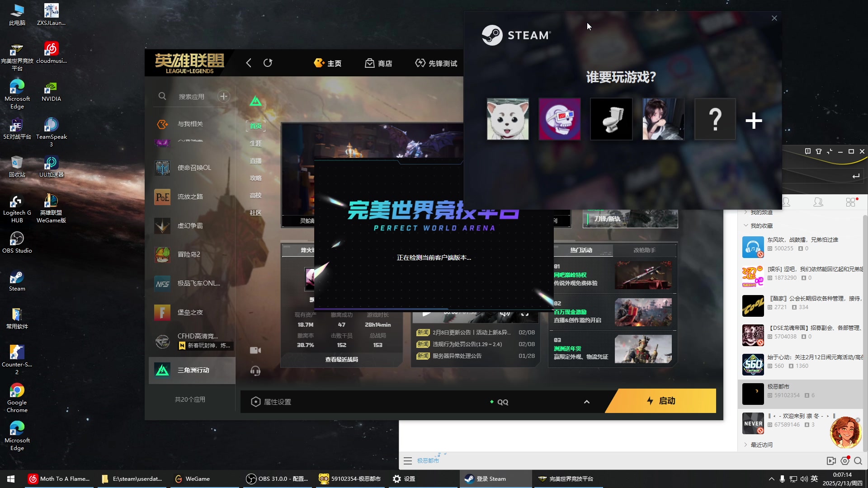Select 堡垒之夜 in the game list
The height and width of the screenshot is (488, 868).
coord(192,312)
